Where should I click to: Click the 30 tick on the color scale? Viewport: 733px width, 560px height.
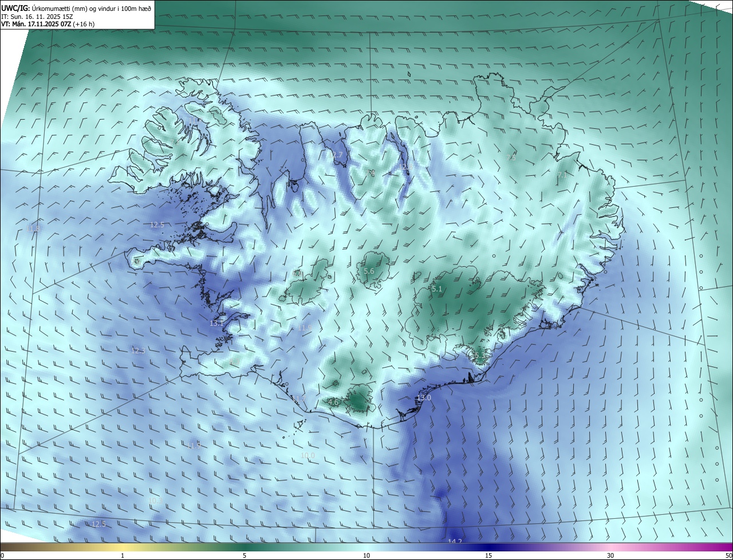pyautogui.click(x=610, y=555)
